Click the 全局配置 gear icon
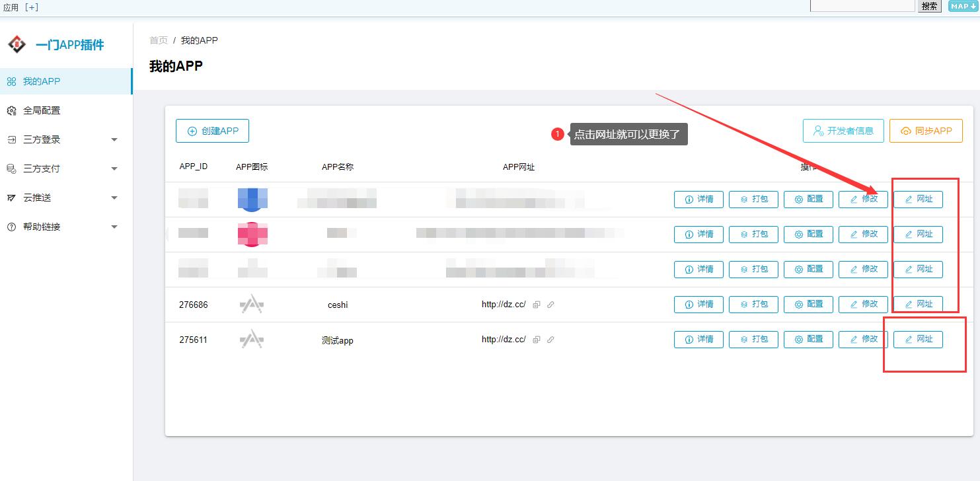 11,111
